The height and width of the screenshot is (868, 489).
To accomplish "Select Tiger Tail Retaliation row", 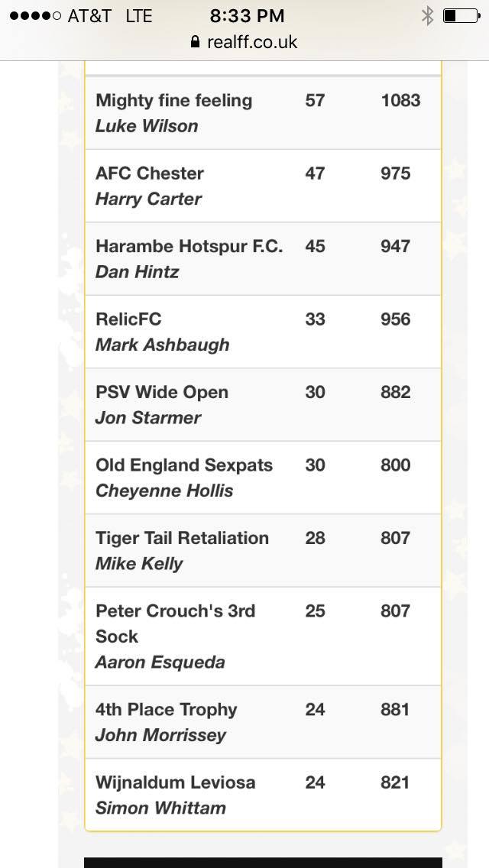I will pyautogui.click(x=263, y=551).
